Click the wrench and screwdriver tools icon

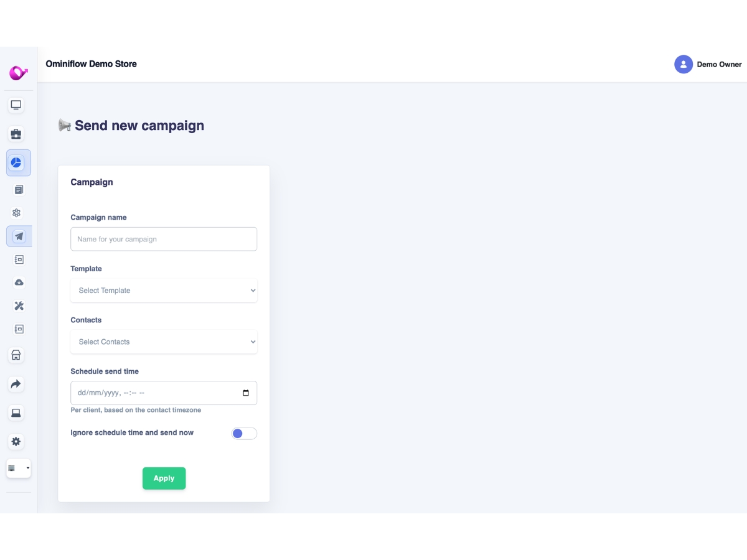tap(19, 306)
